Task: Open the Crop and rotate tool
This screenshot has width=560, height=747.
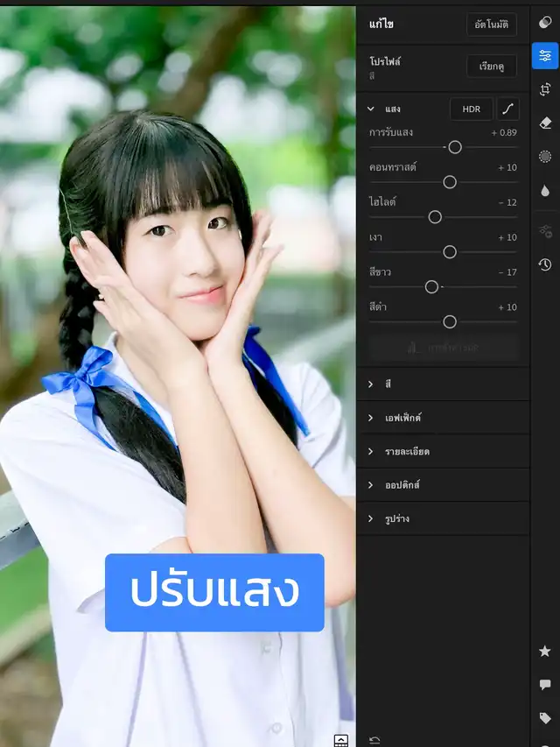Action: pyautogui.click(x=545, y=89)
